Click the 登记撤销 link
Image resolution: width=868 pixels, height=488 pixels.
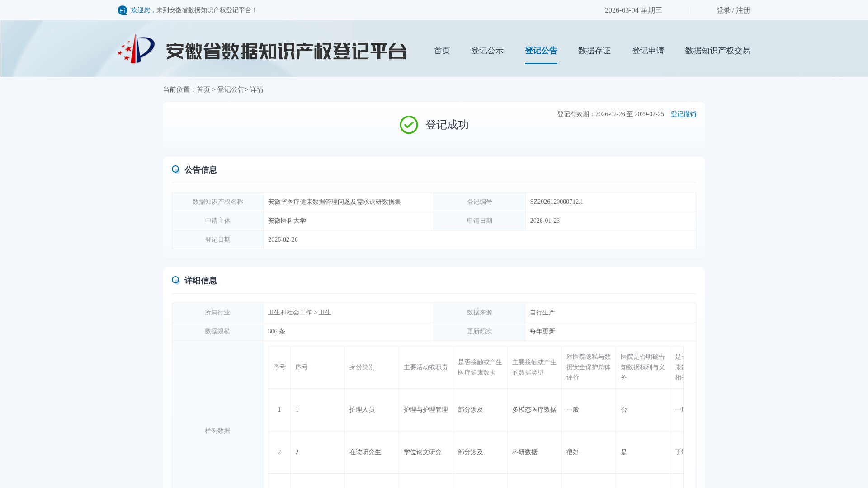click(683, 114)
